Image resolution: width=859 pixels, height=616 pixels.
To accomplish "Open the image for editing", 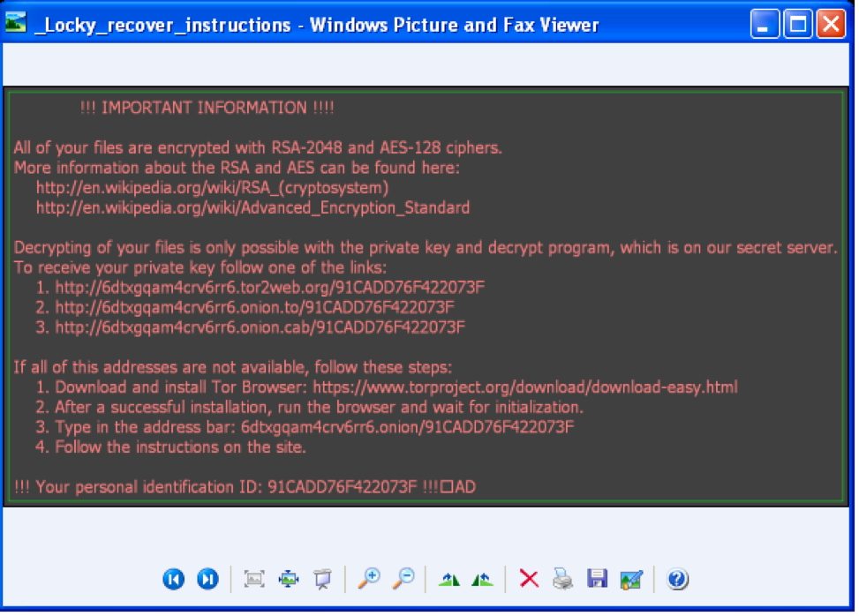I will [x=631, y=579].
